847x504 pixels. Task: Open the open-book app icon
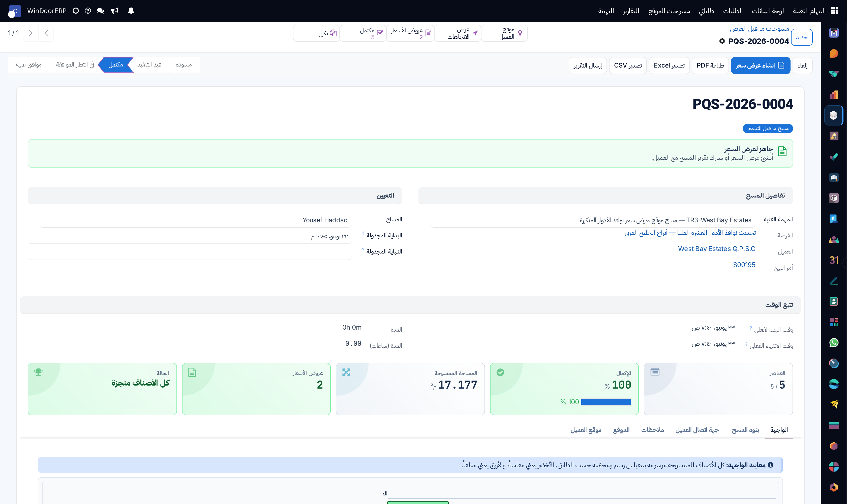coord(833,177)
